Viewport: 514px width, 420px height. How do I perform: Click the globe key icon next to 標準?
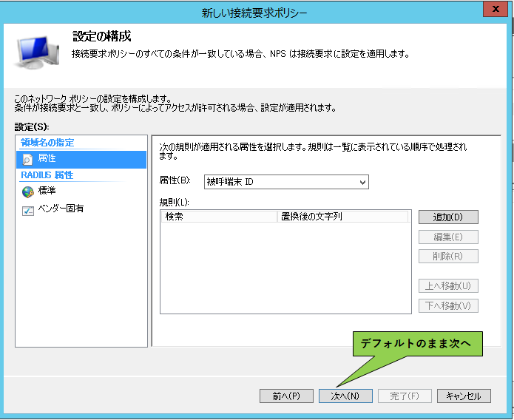[28, 192]
